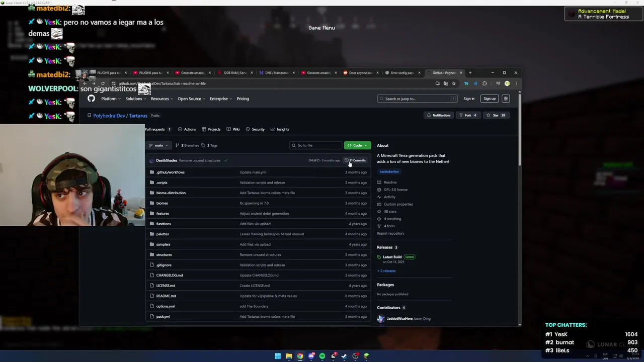Switch to the Actions tab

pyautogui.click(x=187, y=129)
